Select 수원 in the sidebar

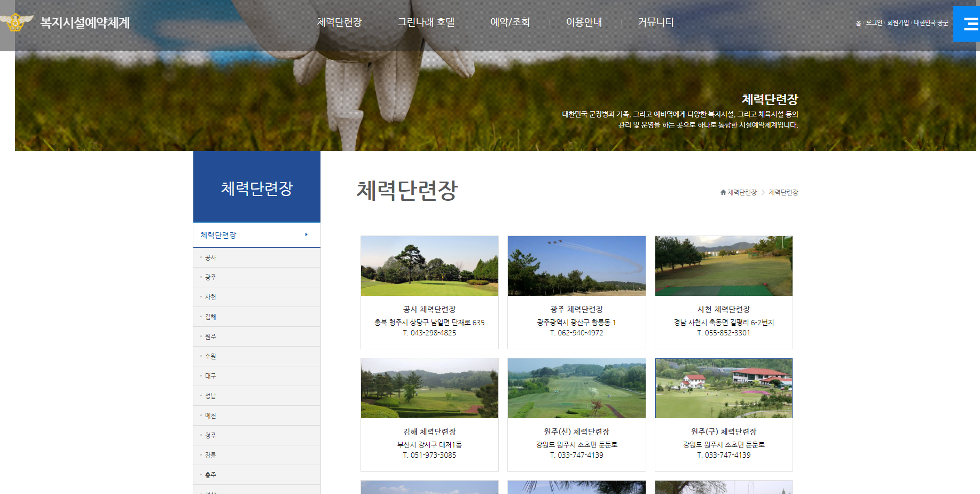pyautogui.click(x=257, y=356)
